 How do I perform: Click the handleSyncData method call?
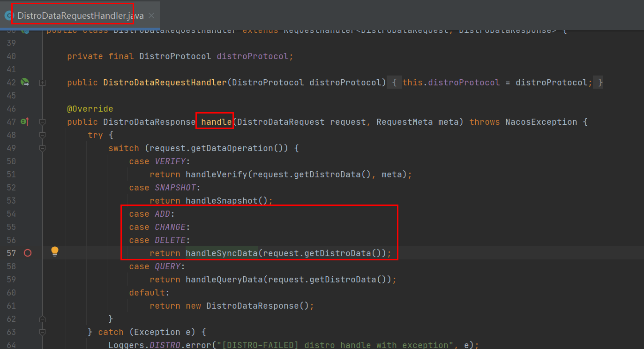pos(222,253)
